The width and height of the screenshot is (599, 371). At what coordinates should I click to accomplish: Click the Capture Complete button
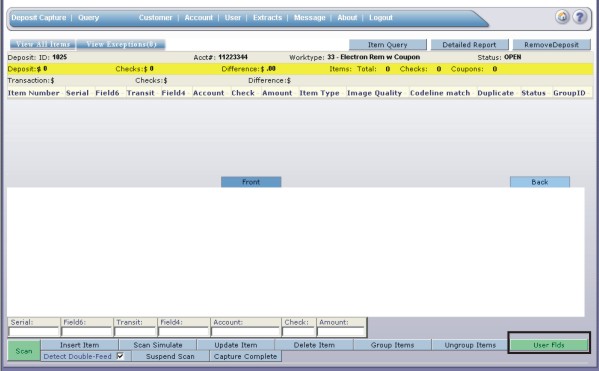coord(246,356)
